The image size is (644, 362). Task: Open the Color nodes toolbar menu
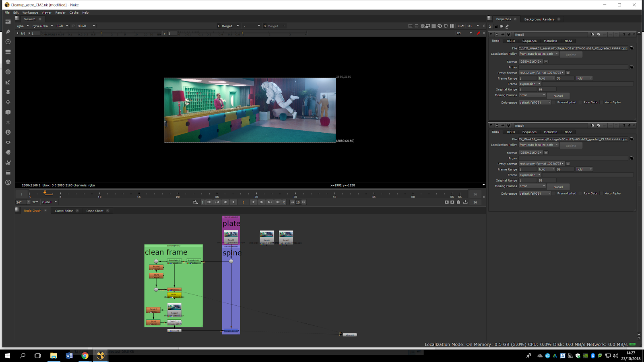coord(8,62)
